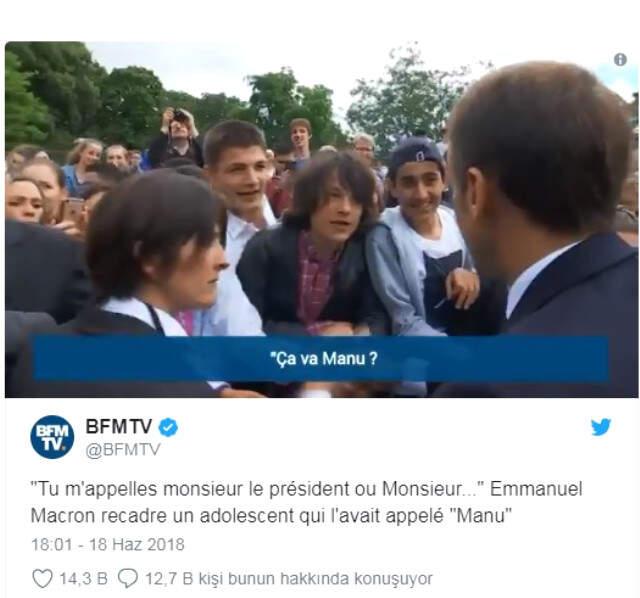Click the @BFMTV handle
The image size is (640, 598).
click(123, 450)
